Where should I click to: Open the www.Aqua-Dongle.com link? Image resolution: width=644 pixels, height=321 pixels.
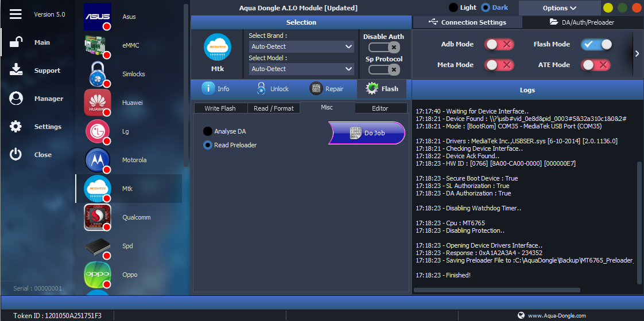tap(557, 316)
